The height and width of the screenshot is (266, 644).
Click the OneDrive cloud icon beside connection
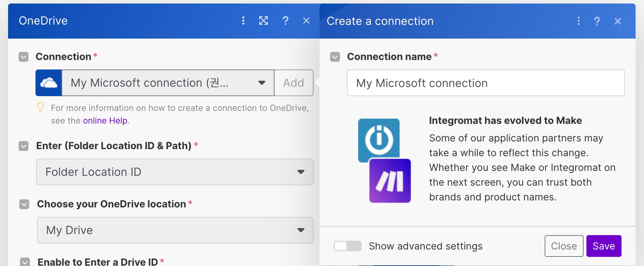click(49, 83)
